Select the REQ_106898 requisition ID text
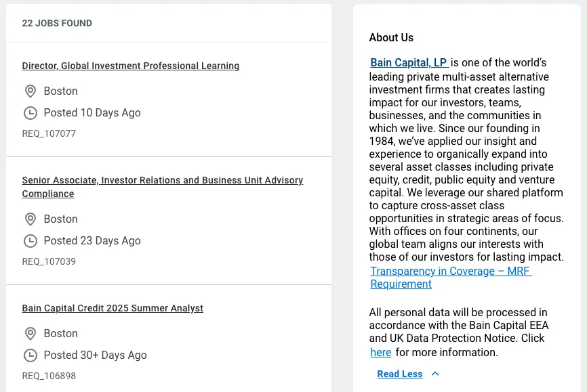The height and width of the screenshot is (392, 587). point(49,376)
